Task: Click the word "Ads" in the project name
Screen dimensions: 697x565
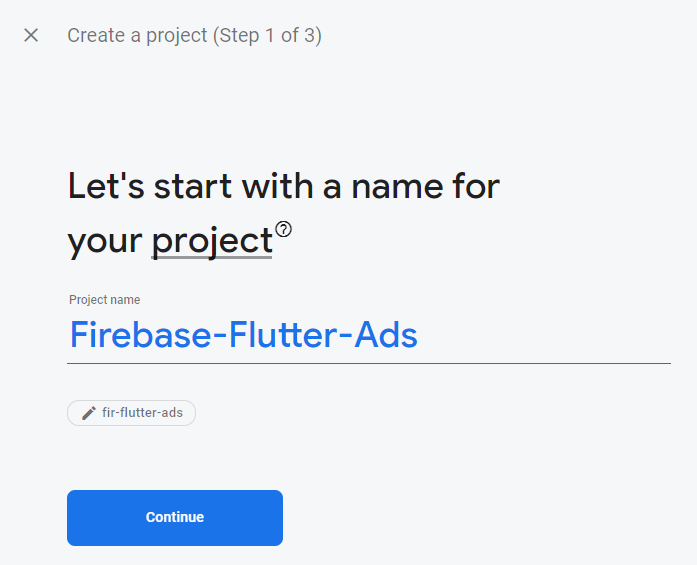Action: (387, 335)
